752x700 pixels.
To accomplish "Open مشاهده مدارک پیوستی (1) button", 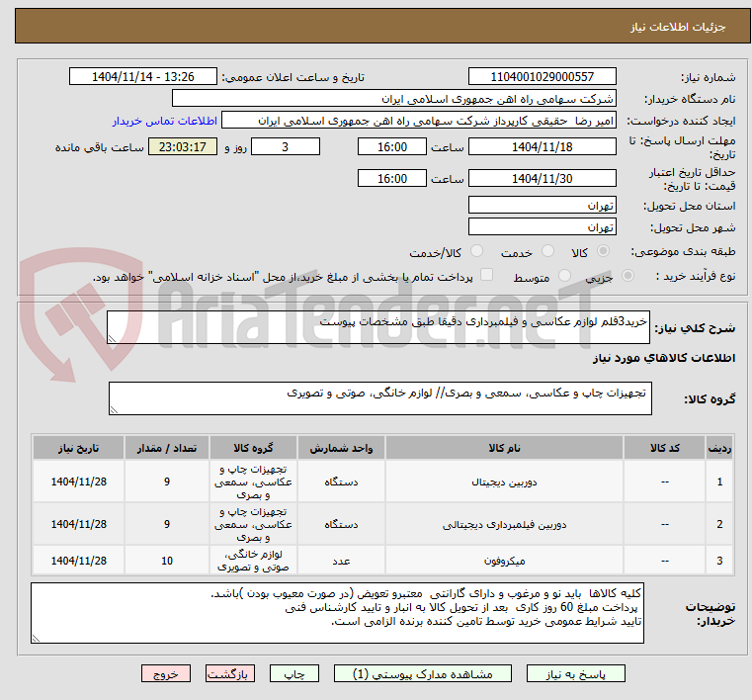I will (423, 674).
